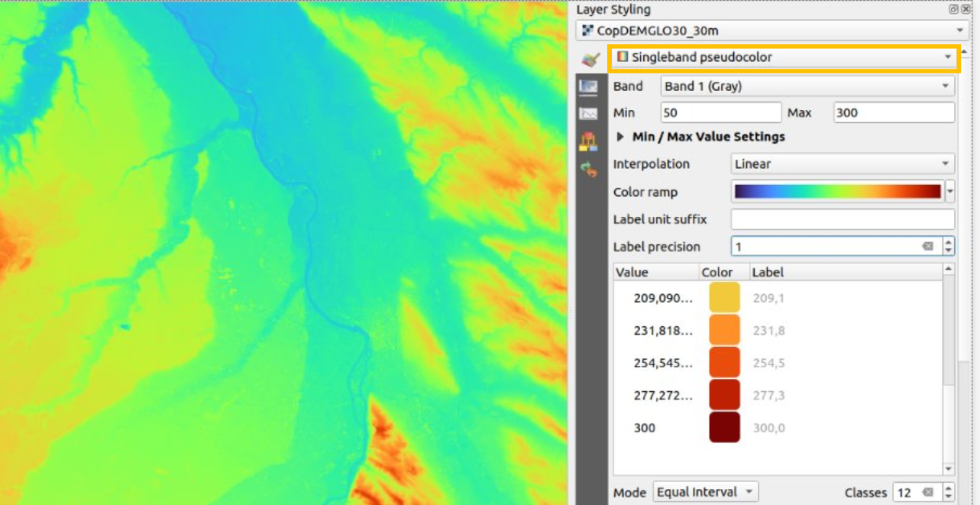980x505 pixels.
Task: Clear the Classes field value
Action: [x=927, y=493]
